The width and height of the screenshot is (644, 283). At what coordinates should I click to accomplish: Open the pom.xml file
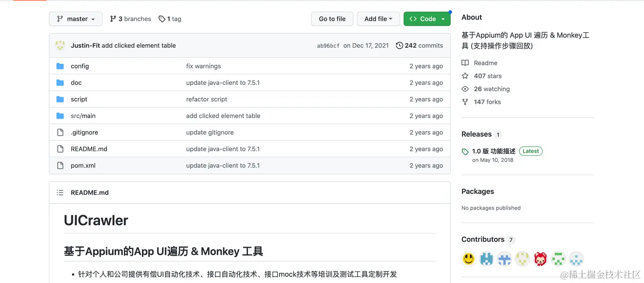point(83,165)
